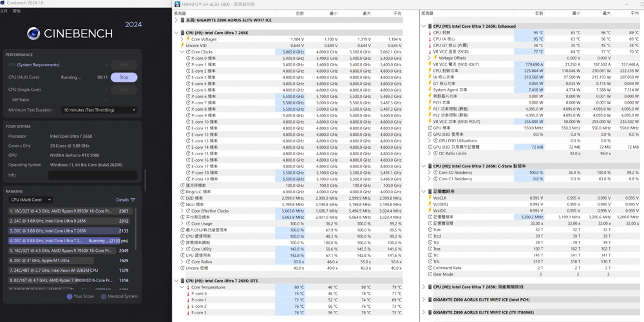Open the 帮助 menu in Cinebench
The height and width of the screenshot is (322, 644).
(x=17, y=11)
